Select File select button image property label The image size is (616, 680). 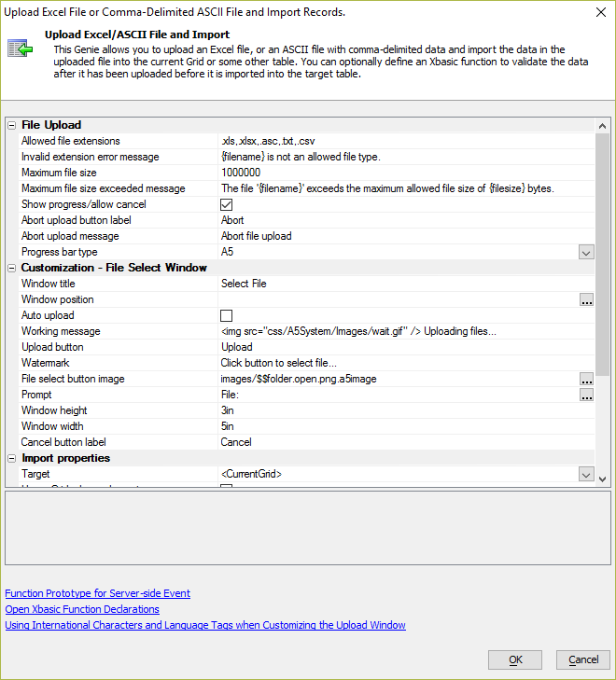click(73, 379)
